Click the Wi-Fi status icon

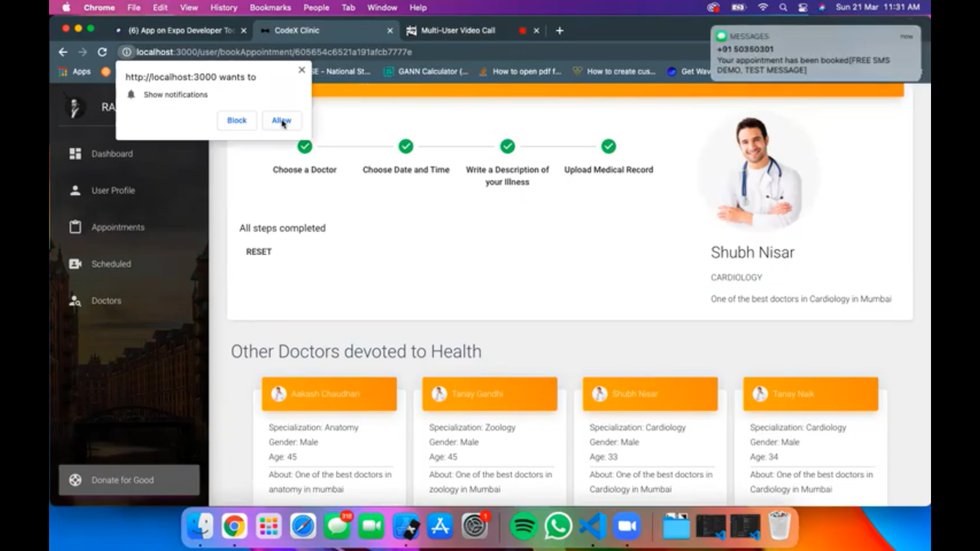763,8
